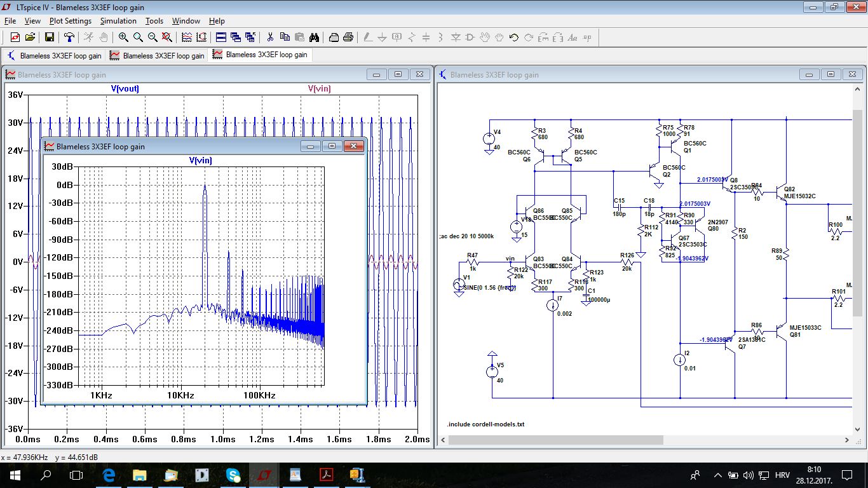This screenshot has height=488, width=868.
Task: Click the schematic scrollbar right arrow
Action: coord(846,440)
